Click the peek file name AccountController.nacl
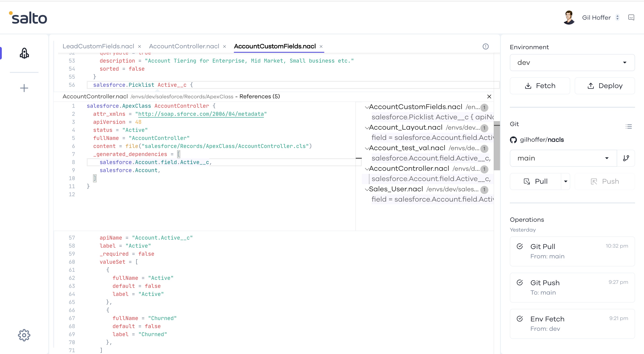Image resolution: width=644 pixels, height=354 pixels. [x=95, y=96]
